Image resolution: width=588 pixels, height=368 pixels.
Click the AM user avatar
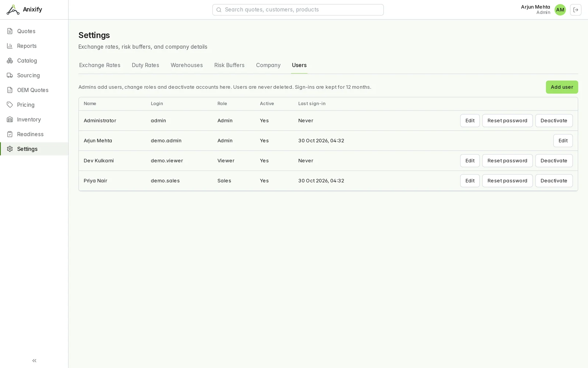560,10
